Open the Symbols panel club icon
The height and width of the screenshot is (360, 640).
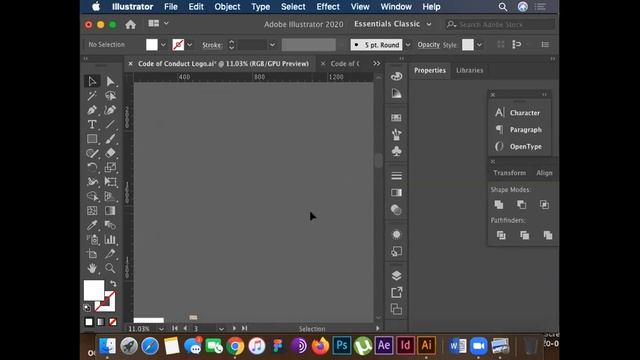coord(396,151)
